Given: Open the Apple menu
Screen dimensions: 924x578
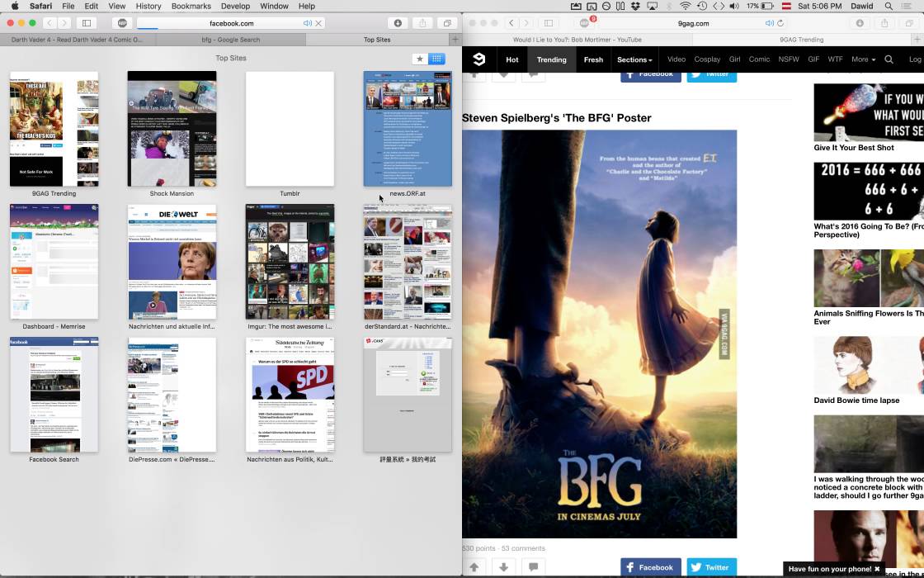Looking at the screenshot, I should (x=15, y=6).
